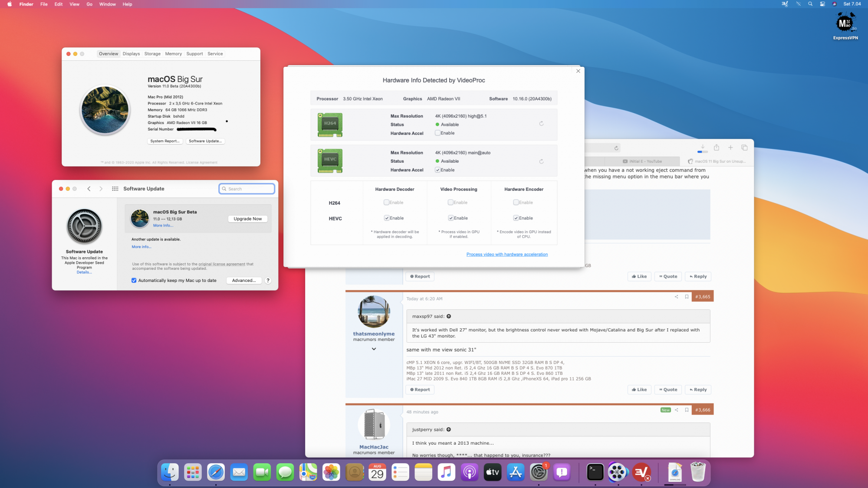Open Finder from the Dock
The width and height of the screenshot is (868, 488).
(x=170, y=472)
